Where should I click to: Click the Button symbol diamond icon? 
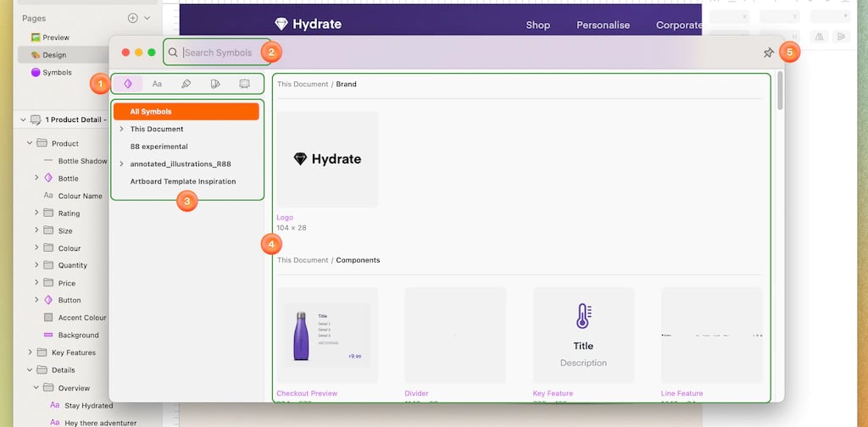(48, 300)
